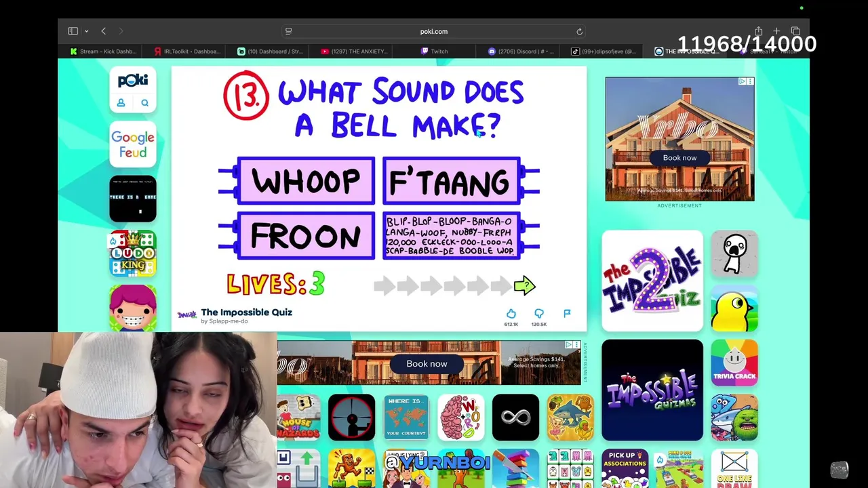
Task: Open the mahjong animal tiles game
Action: [570, 468]
